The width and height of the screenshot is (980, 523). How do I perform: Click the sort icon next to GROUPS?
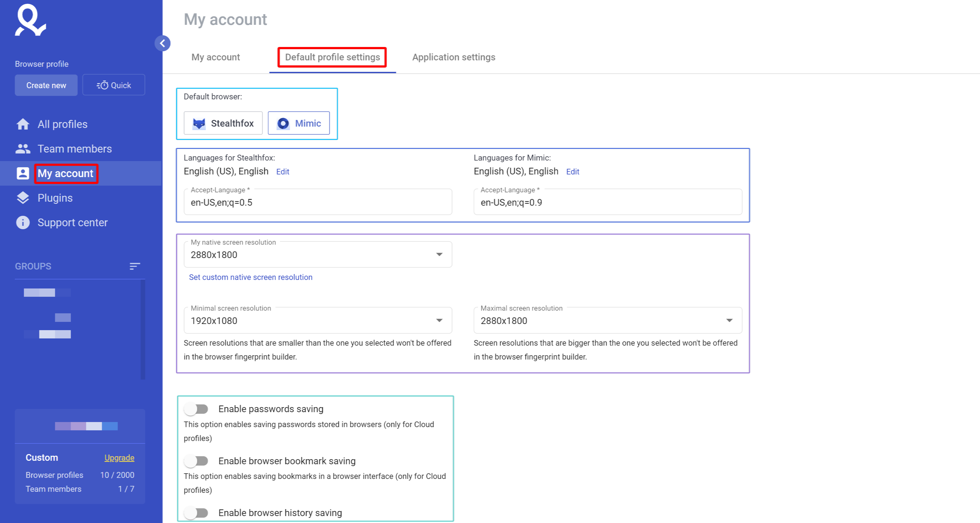point(135,266)
